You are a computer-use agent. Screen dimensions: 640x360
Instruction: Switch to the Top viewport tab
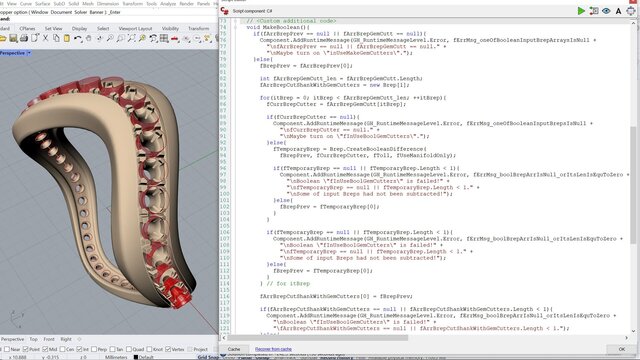tap(33, 339)
